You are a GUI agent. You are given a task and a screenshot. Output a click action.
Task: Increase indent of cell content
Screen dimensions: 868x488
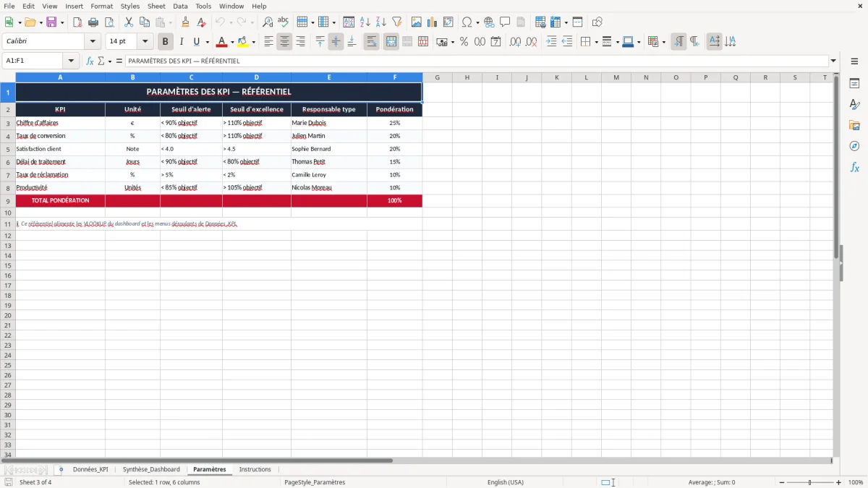click(x=551, y=42)
